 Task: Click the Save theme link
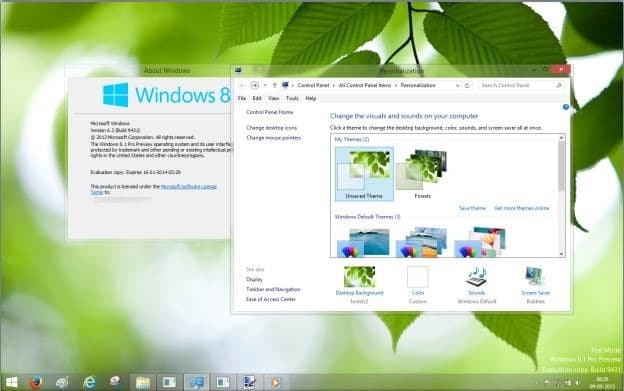point(472,208)
